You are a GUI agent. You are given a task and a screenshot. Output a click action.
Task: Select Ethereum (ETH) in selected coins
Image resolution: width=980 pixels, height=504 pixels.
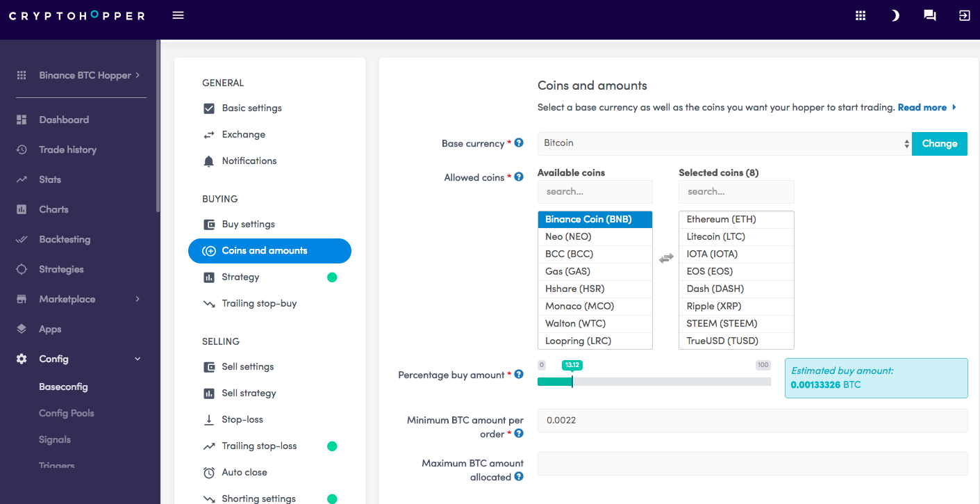(736, 220)
